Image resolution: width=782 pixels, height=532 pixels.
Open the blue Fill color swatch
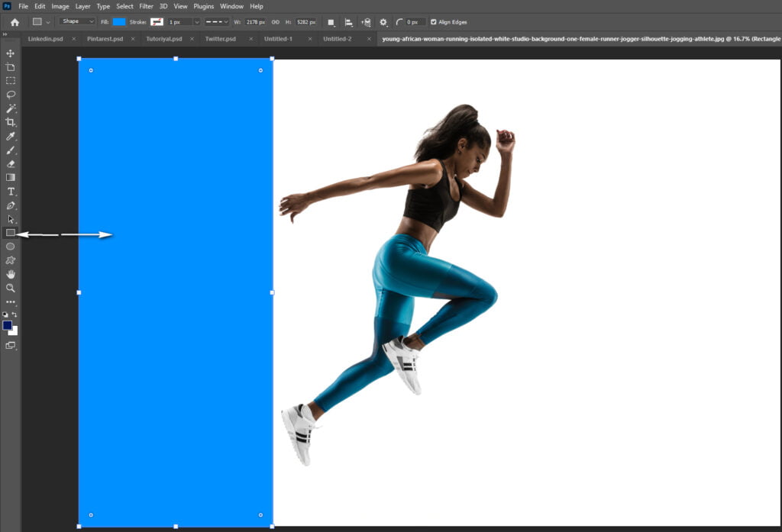point(119,22)
